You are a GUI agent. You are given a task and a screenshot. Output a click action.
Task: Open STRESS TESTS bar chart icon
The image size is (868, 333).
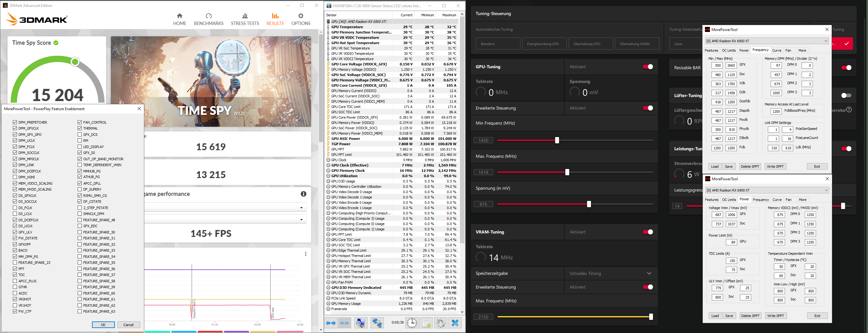pos(245,16)
